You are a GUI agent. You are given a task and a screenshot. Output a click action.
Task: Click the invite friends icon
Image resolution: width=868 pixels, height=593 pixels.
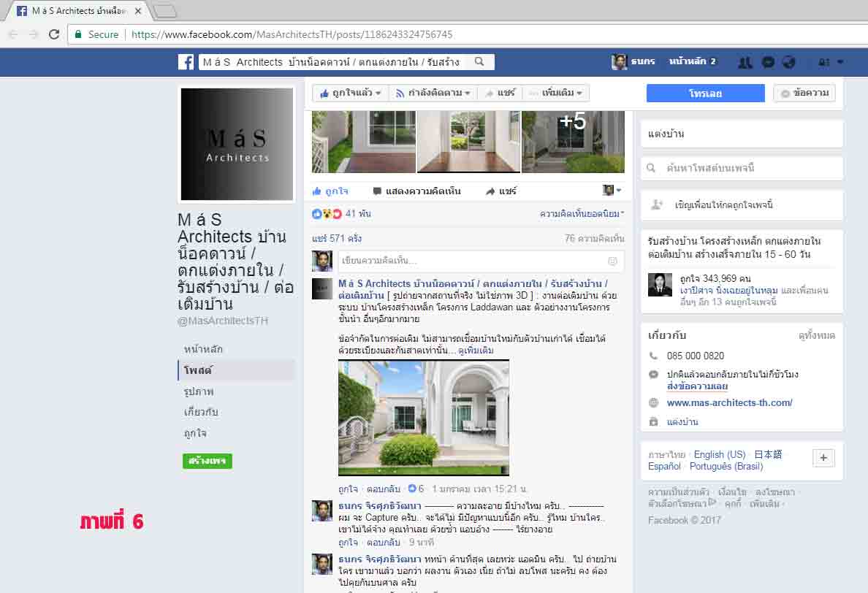tap(657, 204)
